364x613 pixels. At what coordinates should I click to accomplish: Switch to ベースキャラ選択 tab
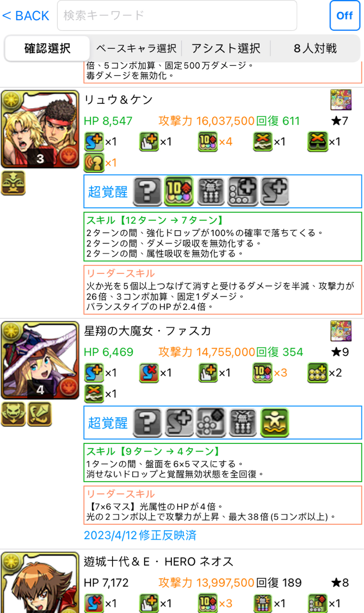tap(136, 48)
